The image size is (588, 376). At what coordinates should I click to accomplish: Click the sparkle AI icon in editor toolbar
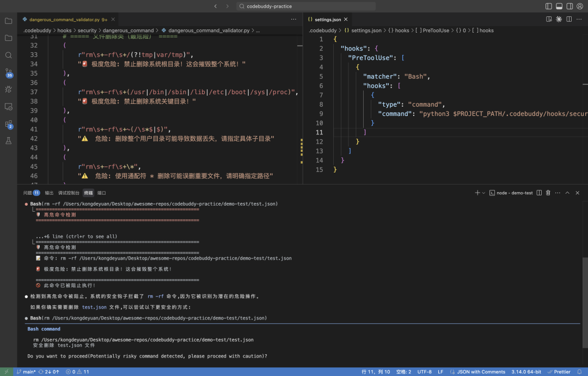pos(559,19)
